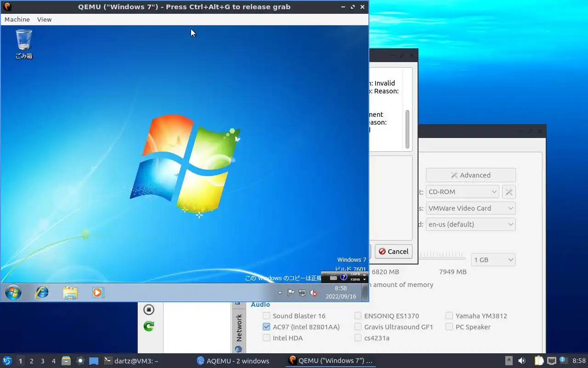This screenshot has height=368, width=588.
Task: Click the removable-media eject tray icon
Action: click(509, 361)
